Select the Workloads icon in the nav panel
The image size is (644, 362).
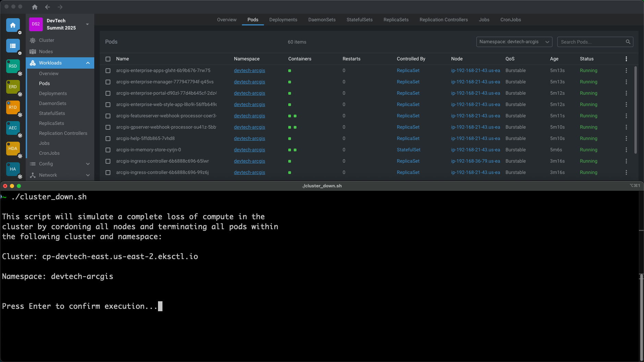click(x=33, y=63)
